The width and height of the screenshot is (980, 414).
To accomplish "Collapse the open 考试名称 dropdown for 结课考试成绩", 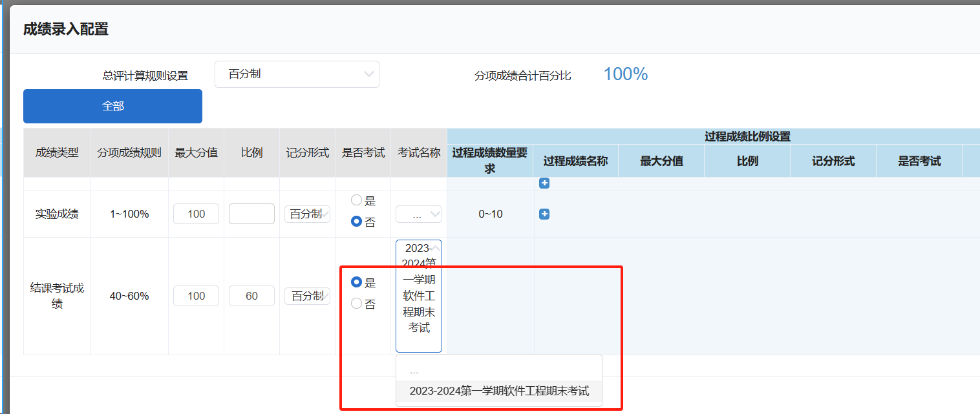I will [x=419, y=296].
